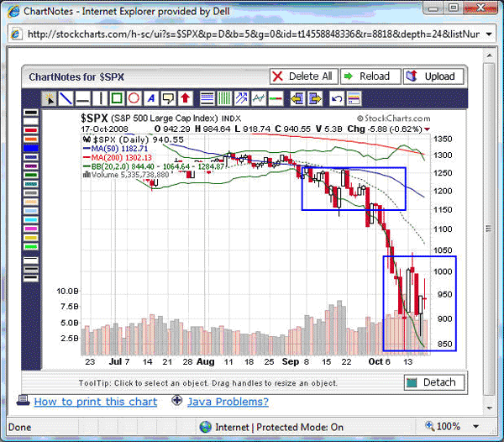Select the horizontal line tool
Viewport: 504px width, 442px height.
[83, 98]
